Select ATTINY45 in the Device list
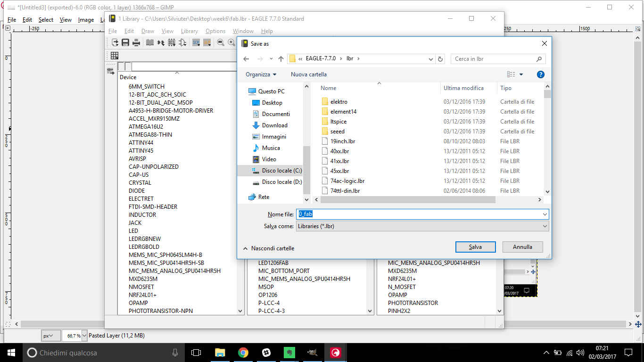Viewport: 644px width, 362px height. [x=141, y=151]
